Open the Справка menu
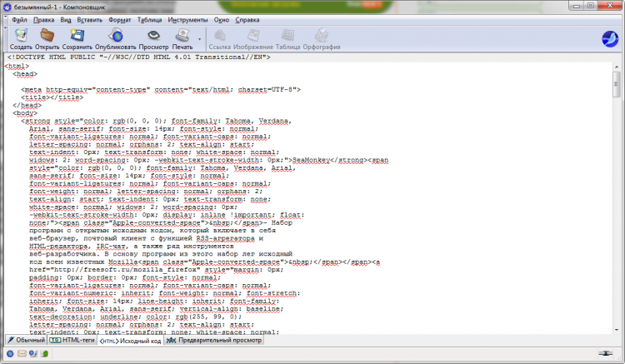Screen dimensions: 625x364 pyautogui.click(x=247, y=20)
